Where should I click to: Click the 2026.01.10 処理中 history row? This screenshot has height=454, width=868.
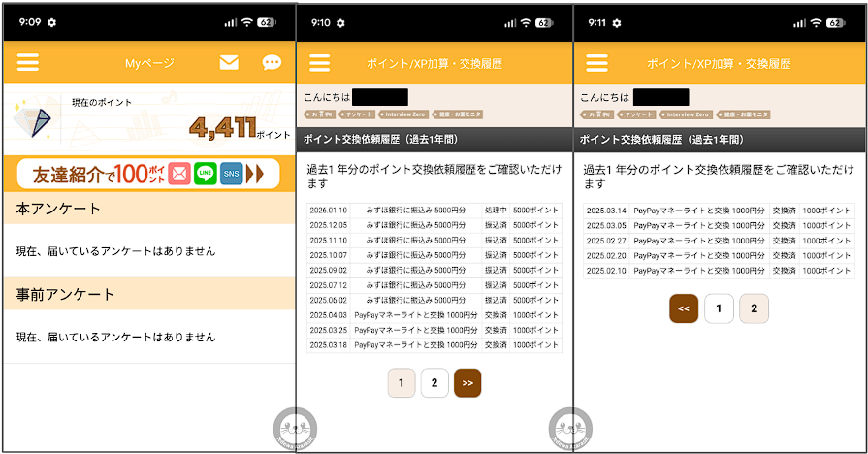point(434,210)
